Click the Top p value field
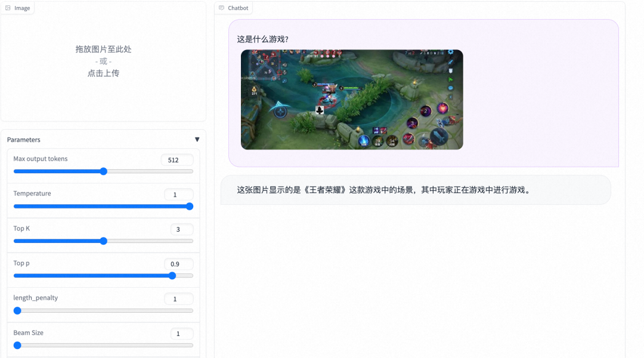 (179, 264)
